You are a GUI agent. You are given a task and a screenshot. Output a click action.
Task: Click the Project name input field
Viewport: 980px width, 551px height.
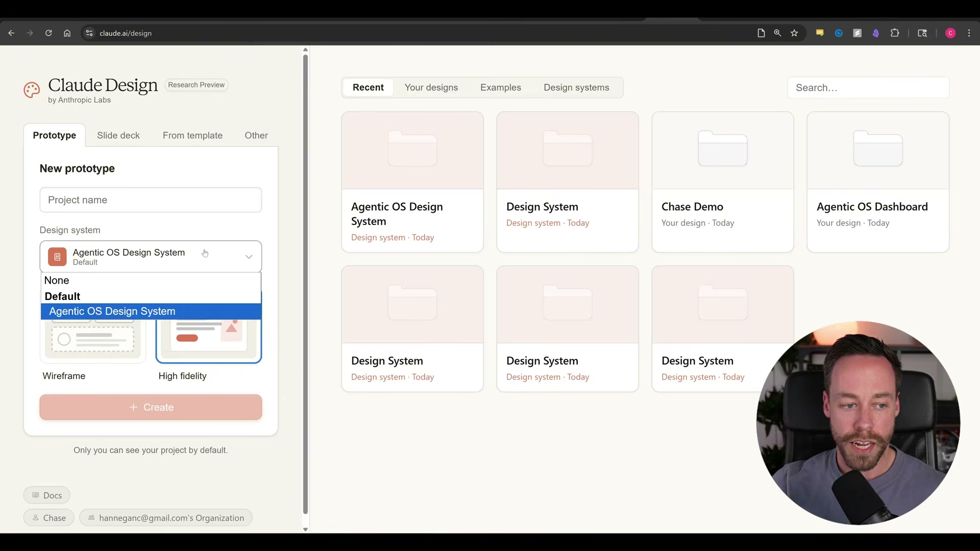151,200
